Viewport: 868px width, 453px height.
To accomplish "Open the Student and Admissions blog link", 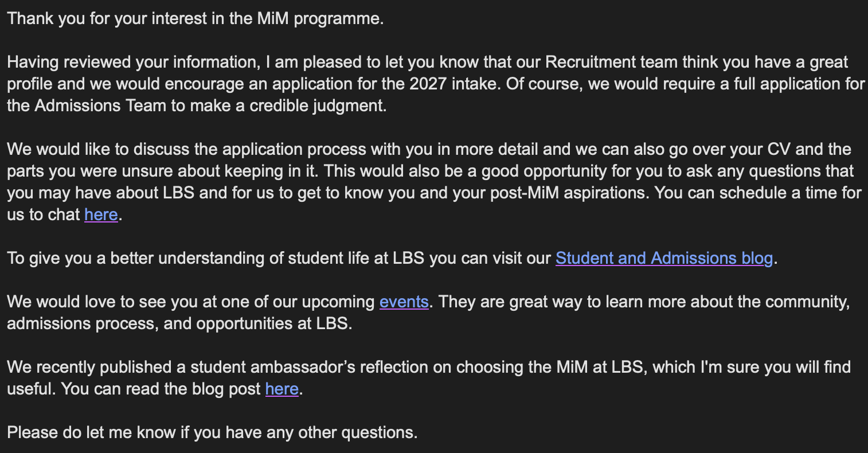I will point(664,258).
